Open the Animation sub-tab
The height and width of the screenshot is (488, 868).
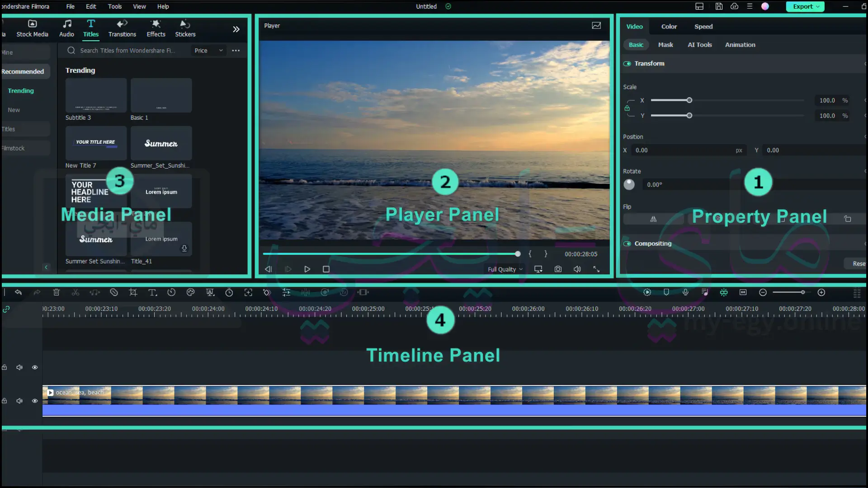tap(740, 45)
